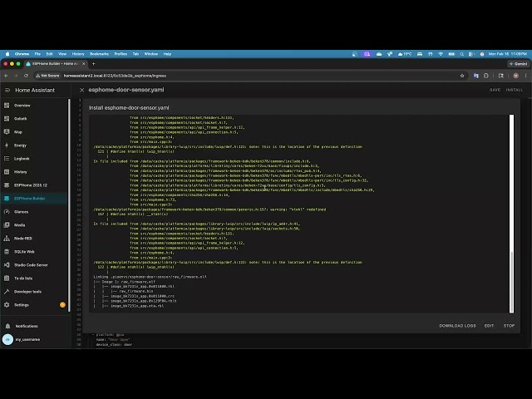Bookmark this page with the star
Image resolution: width=532 pixels, height=399 pixels.
pyautogui.click(x=462, y=76)
